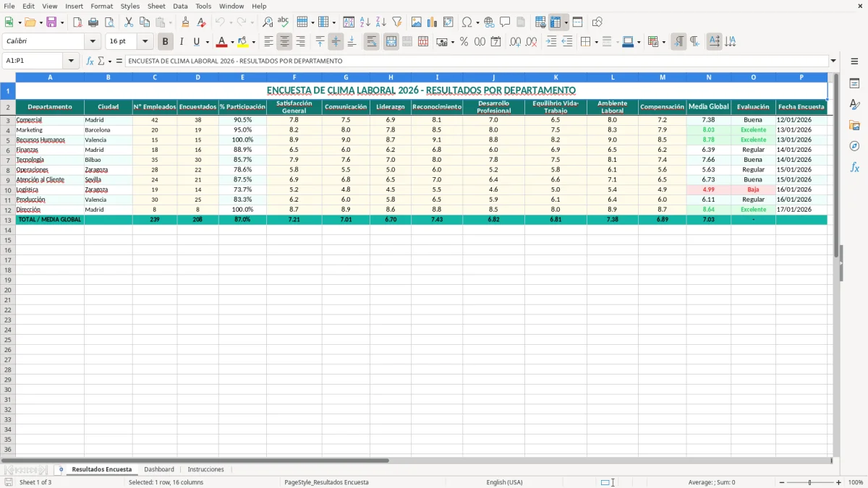Open the Data menu
868x488 pixels.
coord(180,6)
